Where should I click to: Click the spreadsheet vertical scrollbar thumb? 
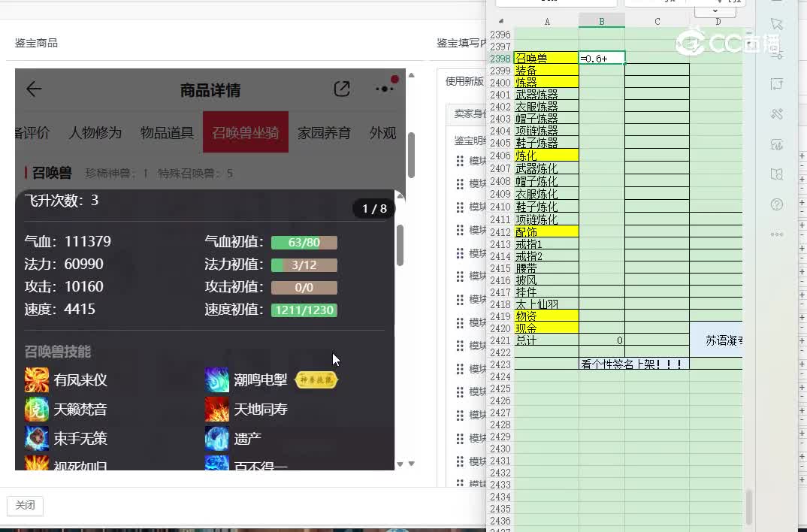click(x=748, y=507)
